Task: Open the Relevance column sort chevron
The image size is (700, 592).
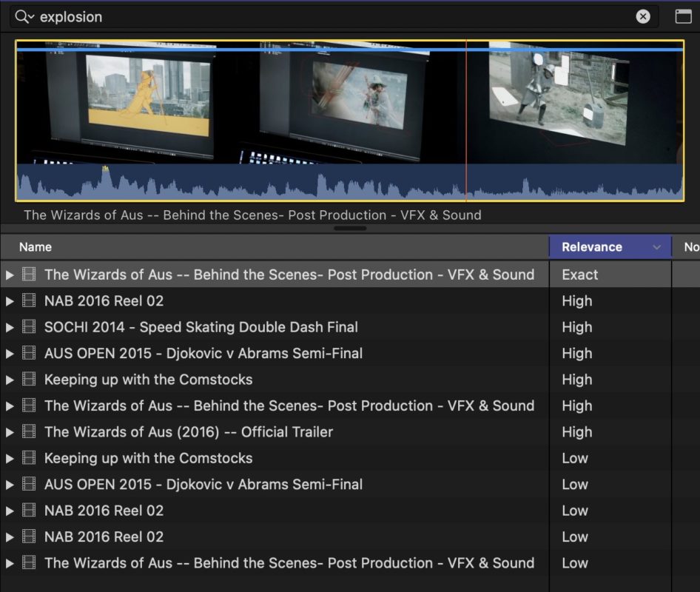Action: 656,247
